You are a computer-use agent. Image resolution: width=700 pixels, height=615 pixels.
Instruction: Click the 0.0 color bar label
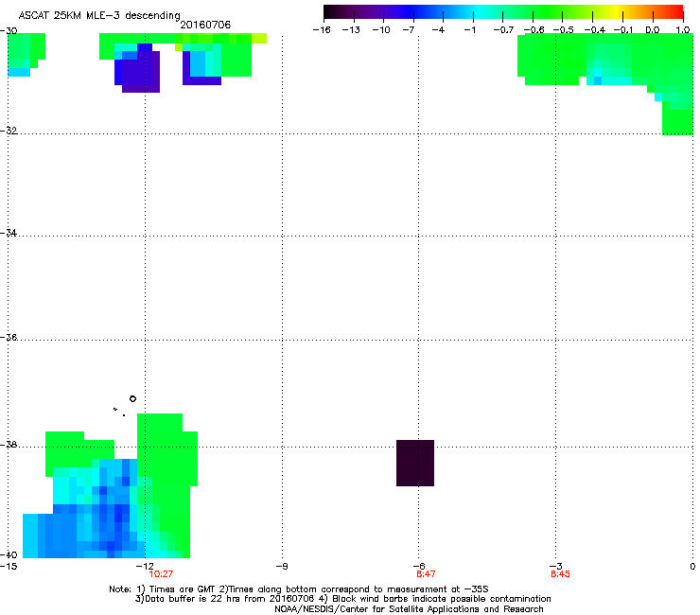(x=653, y=30)
